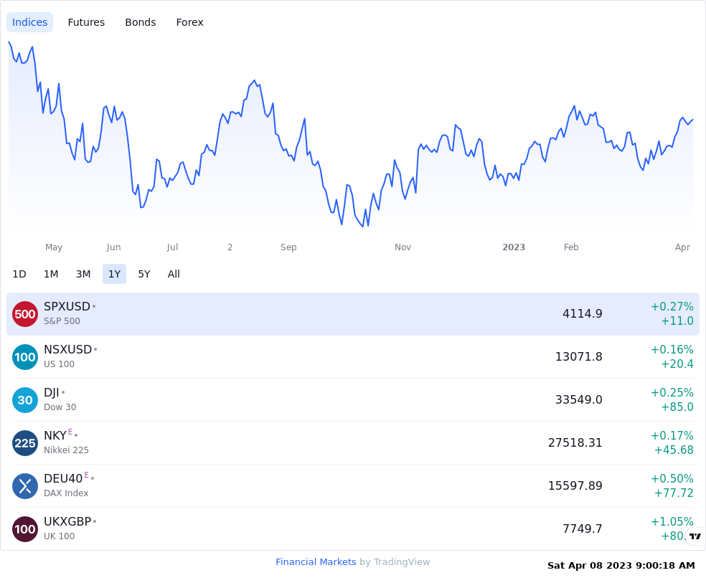
Task: Click the UK 100 price 7749.7
Action: (582, 528)
